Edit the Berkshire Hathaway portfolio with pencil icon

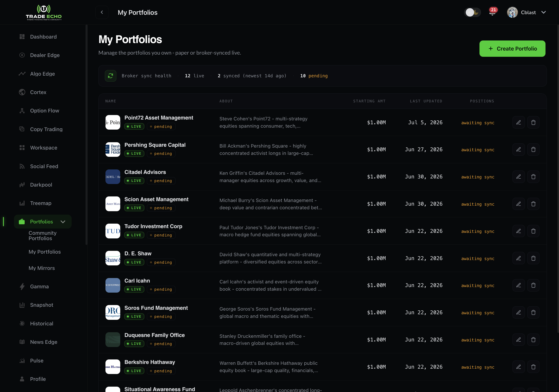point(518,367)
